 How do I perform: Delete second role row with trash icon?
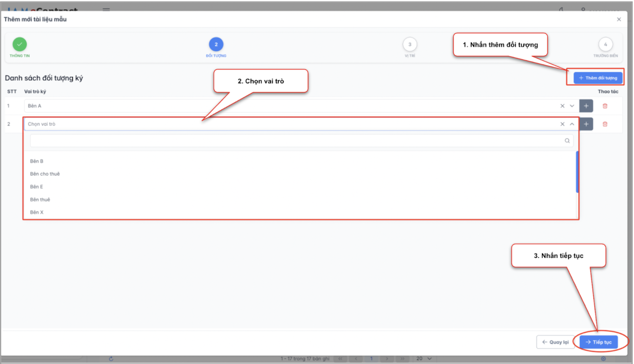(x=605, y=124)
